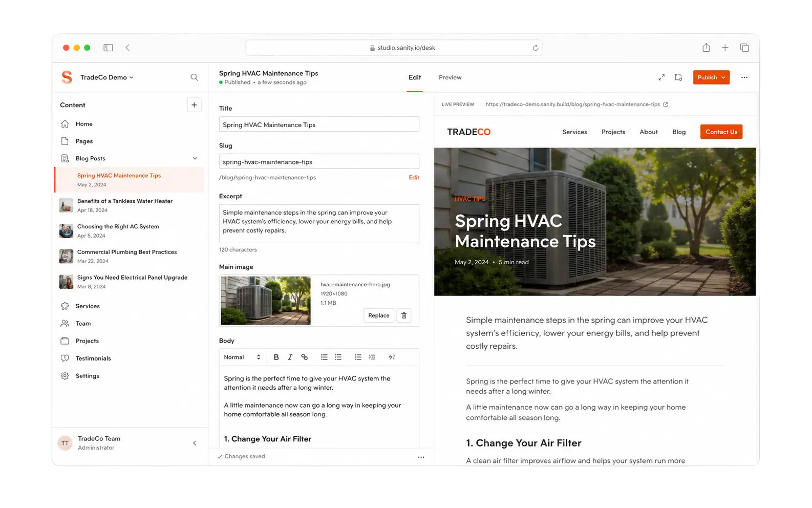Open Choosing the Right AC System post
Viewport: 812px width, 508px height.
tap(130, 231)
